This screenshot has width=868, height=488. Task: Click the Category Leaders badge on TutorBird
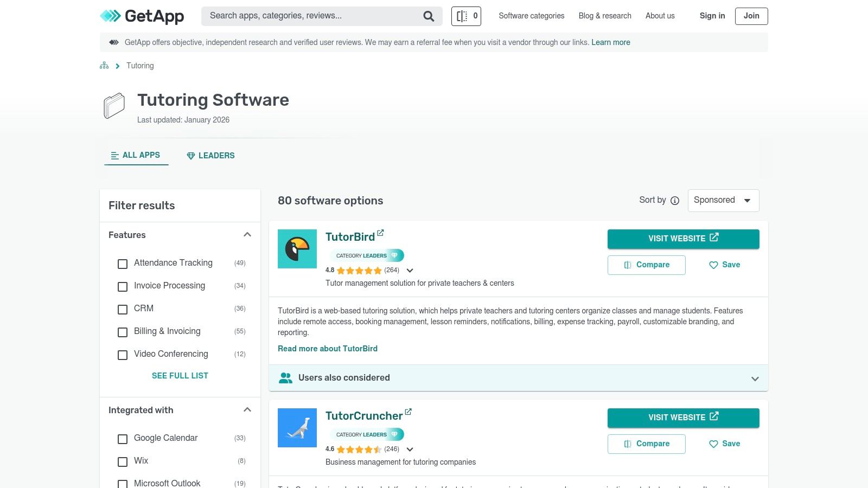pyautogui.click(x=367, y=255)
